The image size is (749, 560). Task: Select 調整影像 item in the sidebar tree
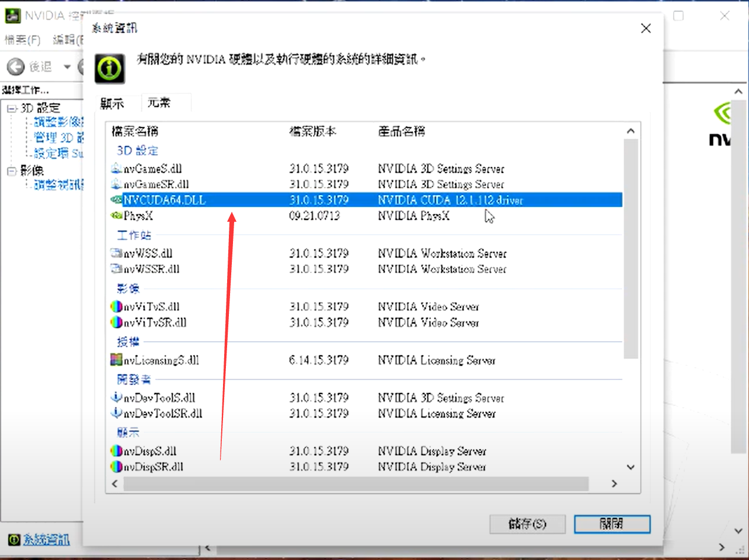(x=59, y=123)
